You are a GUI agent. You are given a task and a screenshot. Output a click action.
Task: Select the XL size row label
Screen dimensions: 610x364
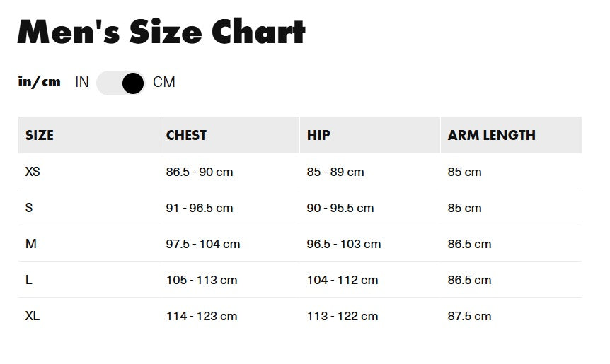click(x=33, y=316)
